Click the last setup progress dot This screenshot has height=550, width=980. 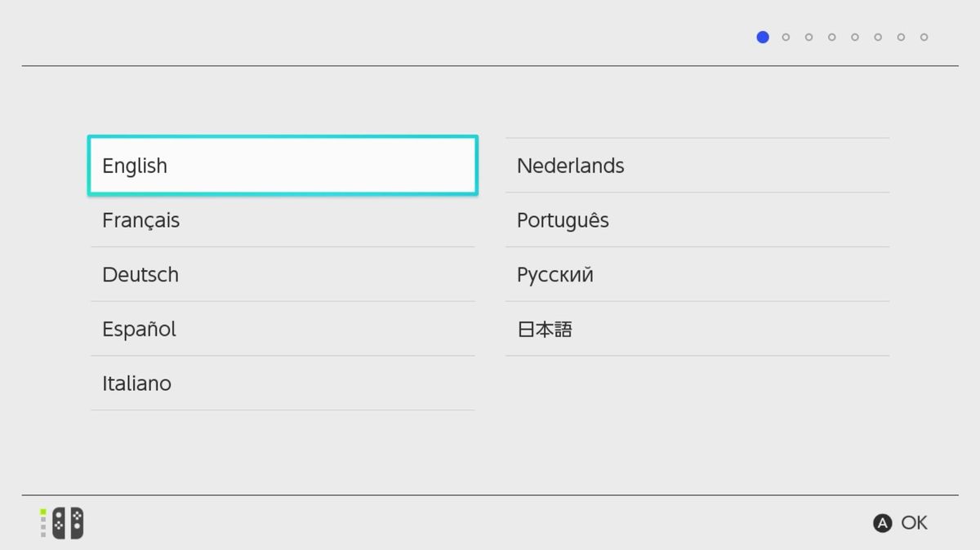pyautogui.click(x=924, y=37)
